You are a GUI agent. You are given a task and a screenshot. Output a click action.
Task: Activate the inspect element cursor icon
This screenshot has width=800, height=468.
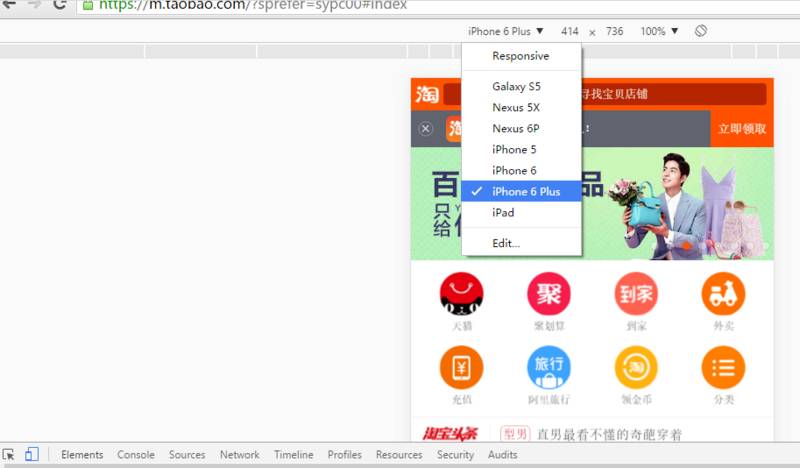8,454
